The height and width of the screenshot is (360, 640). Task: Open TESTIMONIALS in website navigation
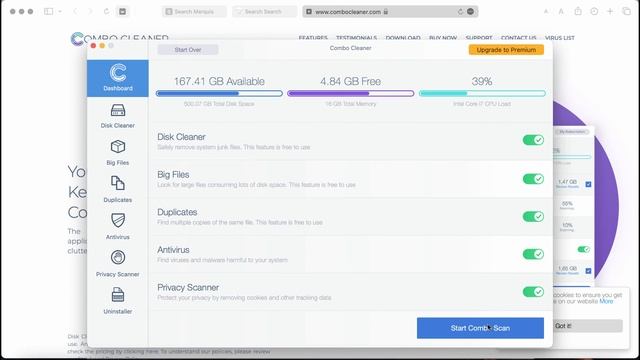pos(356,38)
